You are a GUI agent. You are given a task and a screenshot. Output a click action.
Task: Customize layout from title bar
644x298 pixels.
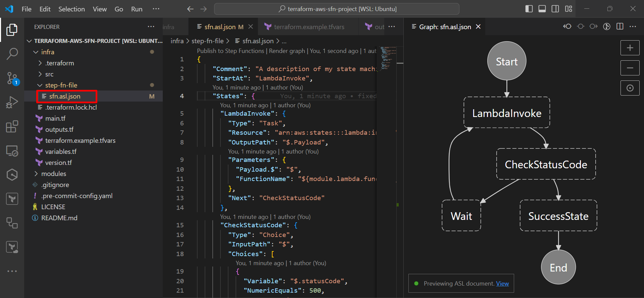pyautogui.click(x=568, y=9)
